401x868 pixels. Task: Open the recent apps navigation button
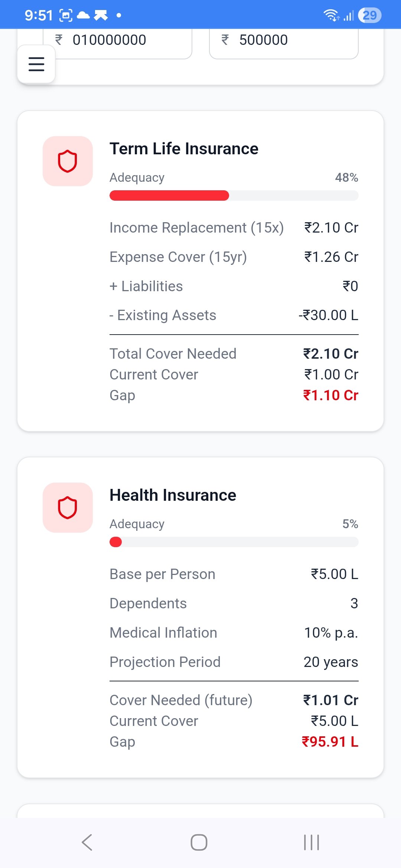(x=311, y=842)
